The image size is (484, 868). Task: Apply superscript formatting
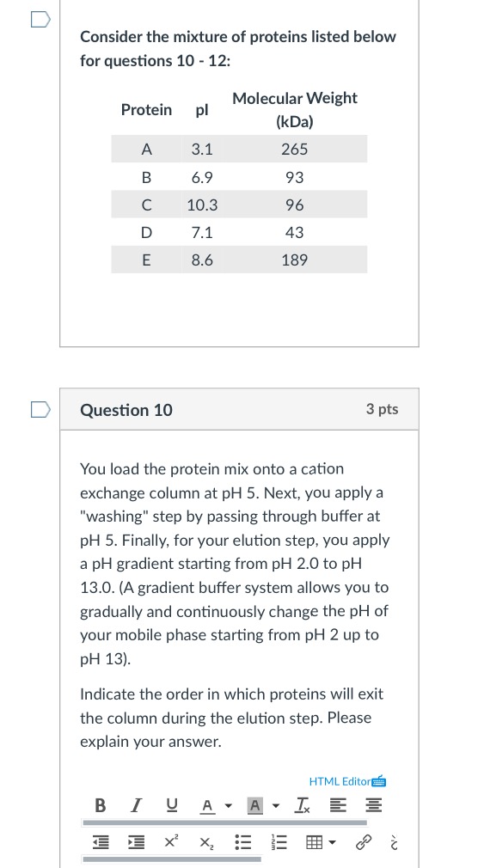click(x=170, y=842)
